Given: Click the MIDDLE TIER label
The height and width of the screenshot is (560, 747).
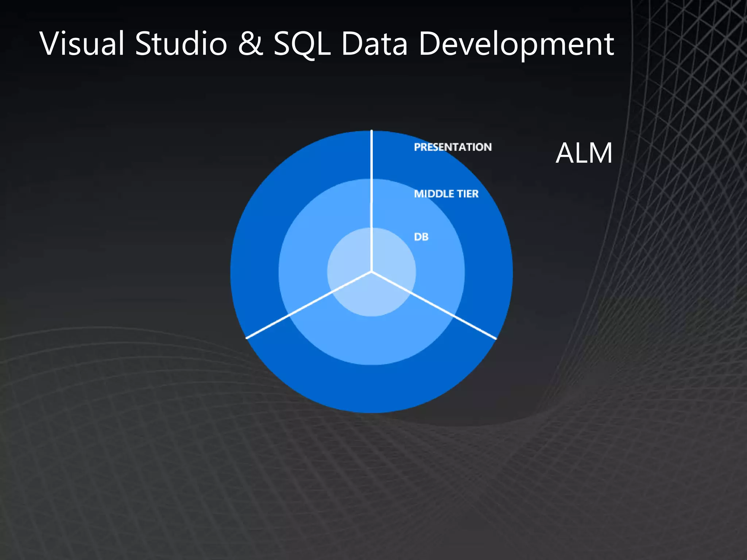Looking at the screenshot, I should (446, 194).
